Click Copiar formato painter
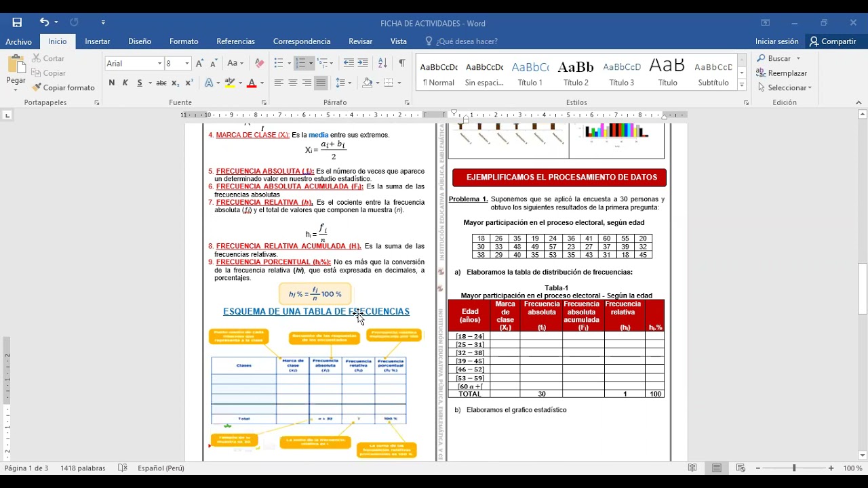868x488 pixels. tap(64, 87)
